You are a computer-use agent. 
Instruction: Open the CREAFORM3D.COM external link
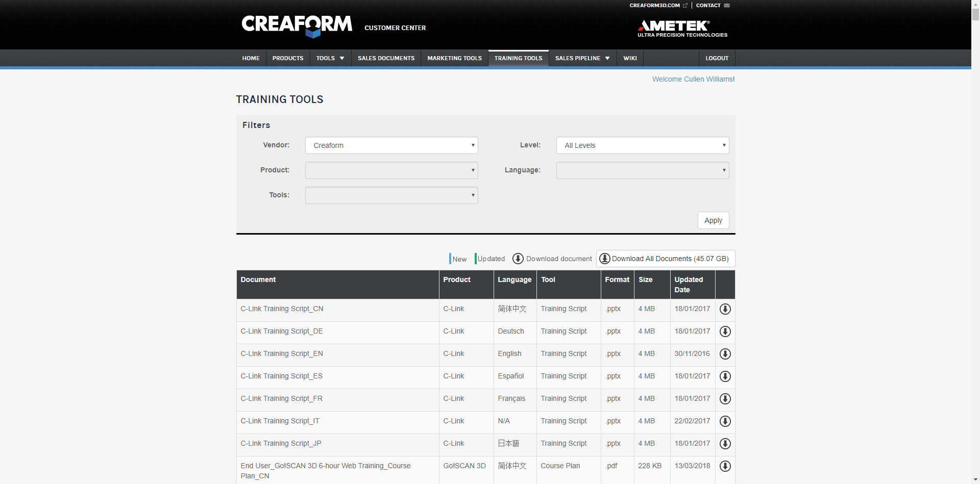click(x=658, y=6)
